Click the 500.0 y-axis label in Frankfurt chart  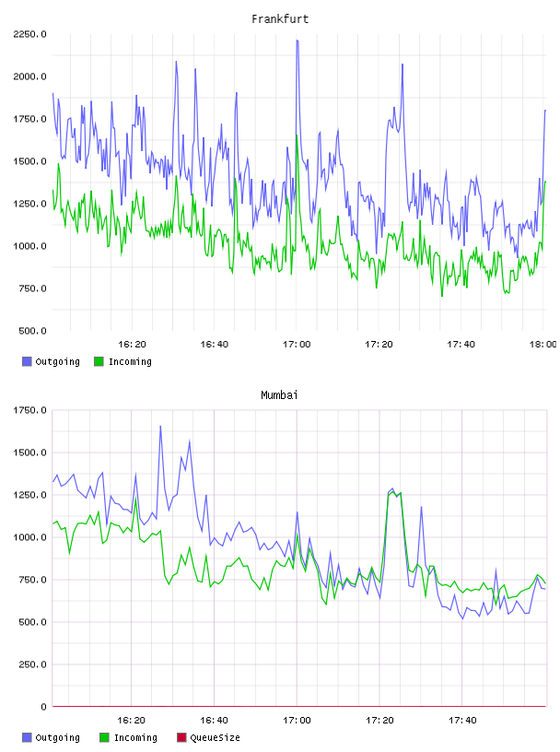[32, 331]
